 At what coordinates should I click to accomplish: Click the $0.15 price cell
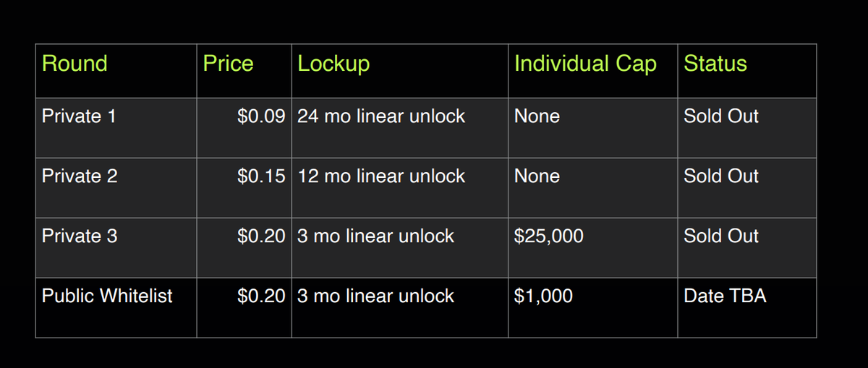coord(261,176)
